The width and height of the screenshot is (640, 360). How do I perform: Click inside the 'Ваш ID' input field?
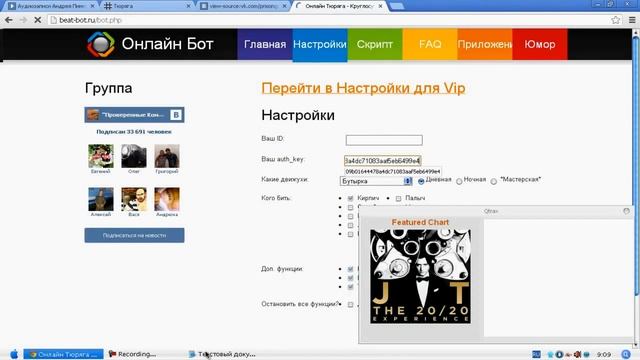[384, 140]
